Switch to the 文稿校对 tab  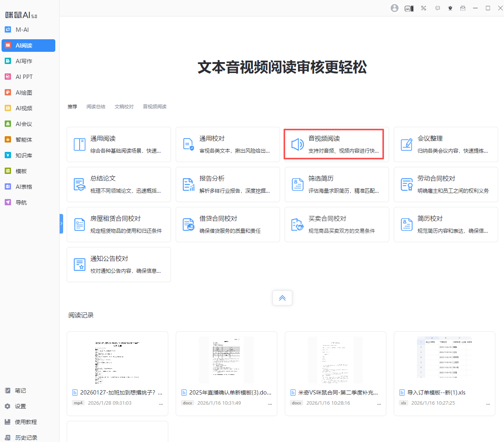[x=124, y=107]
